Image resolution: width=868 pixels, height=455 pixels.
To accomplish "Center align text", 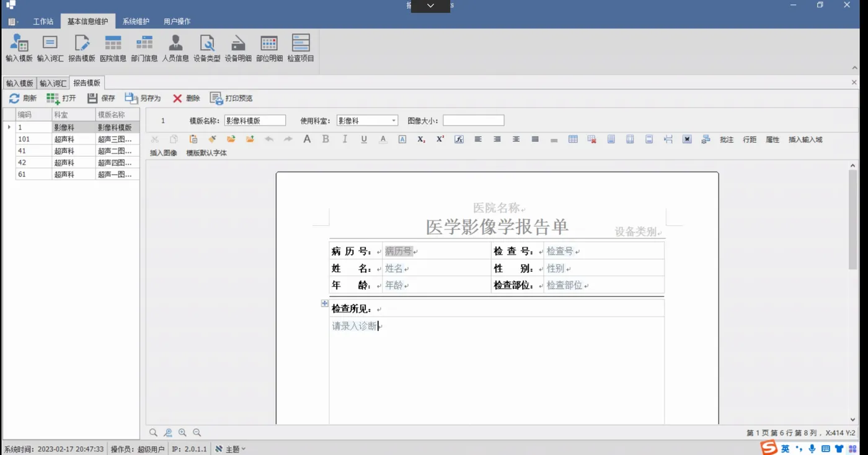I will tap(516, 139).
